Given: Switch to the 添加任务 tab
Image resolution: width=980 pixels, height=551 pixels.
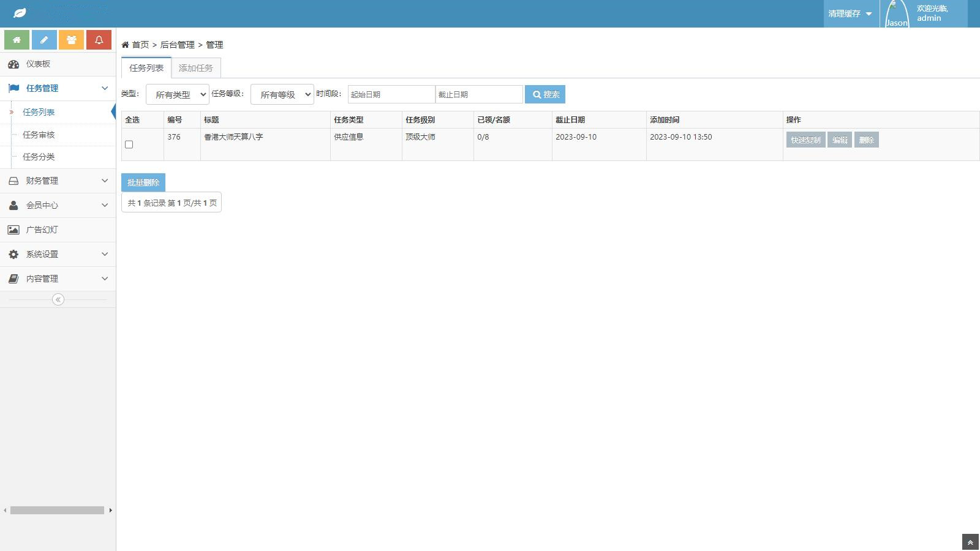Looking at the screenshot, I should [x=196, y=68].
